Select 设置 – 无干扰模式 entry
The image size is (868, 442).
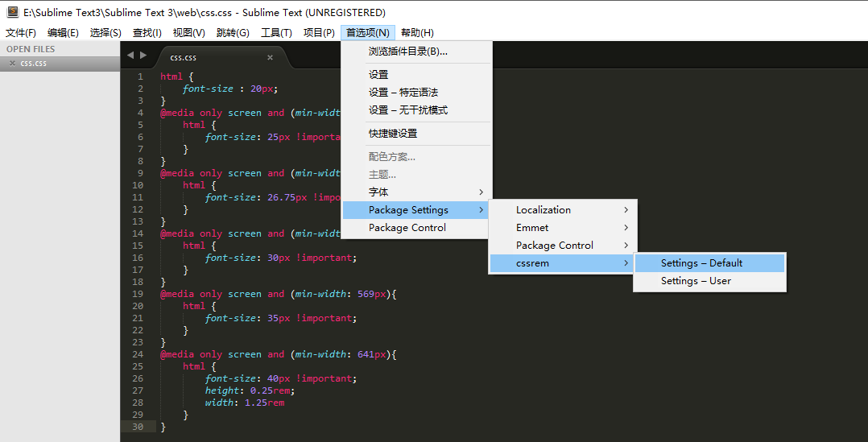417,110
